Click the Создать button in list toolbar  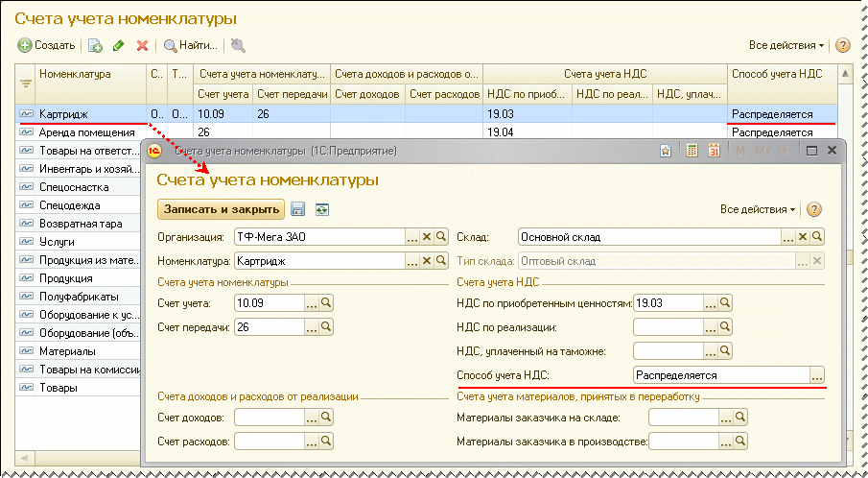pyautogui.click(x=46, y=45)
